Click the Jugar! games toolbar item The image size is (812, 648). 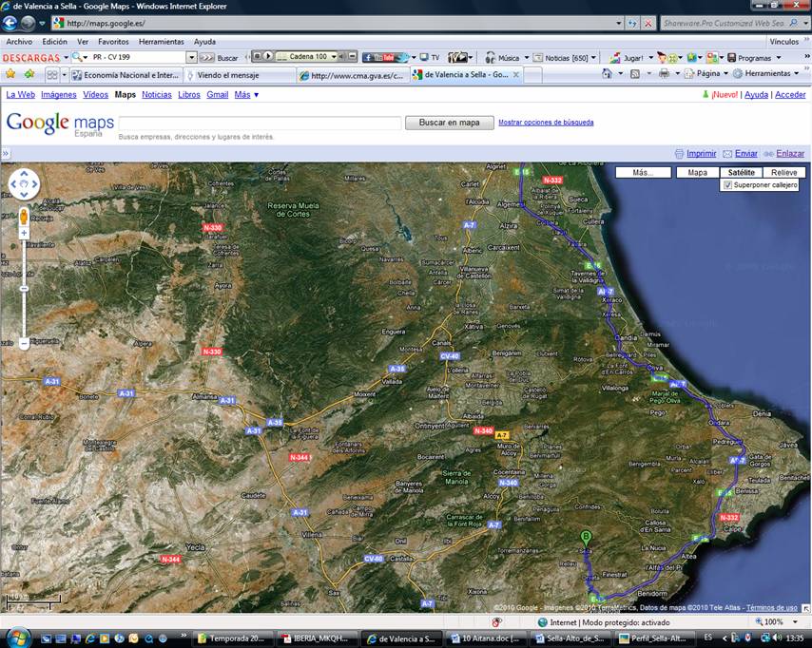click(627, 58)
